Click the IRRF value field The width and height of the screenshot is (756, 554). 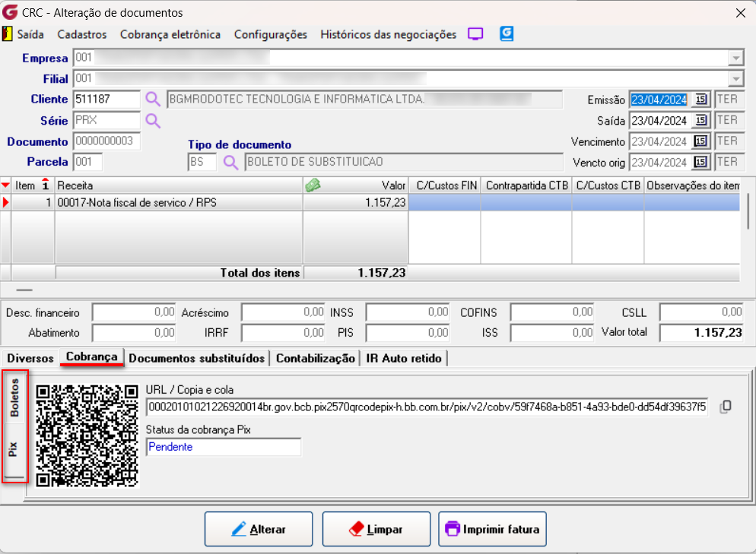coord(284,333)
